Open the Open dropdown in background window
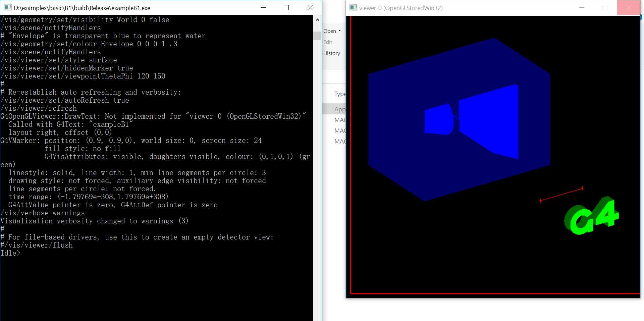Image resolution: width=644 pixels, height=321 pixels. (332, 31)
